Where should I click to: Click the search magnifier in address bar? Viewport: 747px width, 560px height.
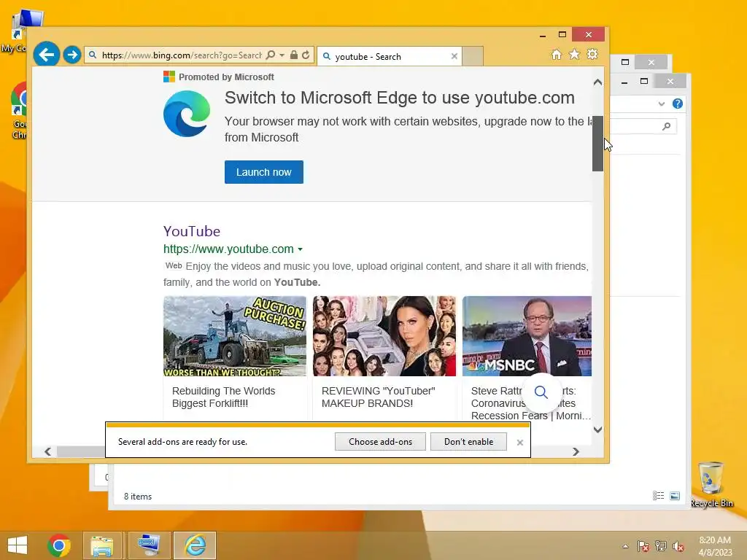pyautogui.click(x=271, y=55)
